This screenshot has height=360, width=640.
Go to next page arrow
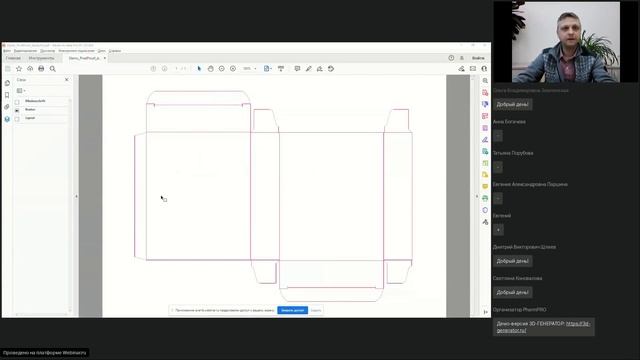click(x=164, y=69)
